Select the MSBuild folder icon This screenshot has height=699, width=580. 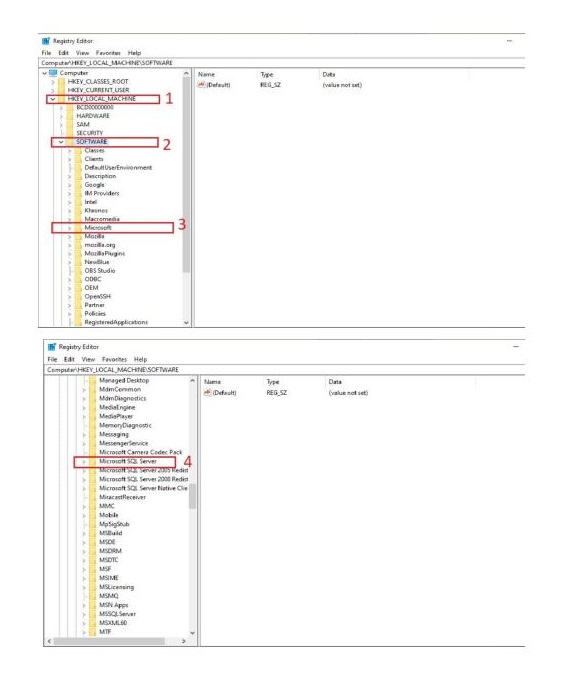coord(93,533)
